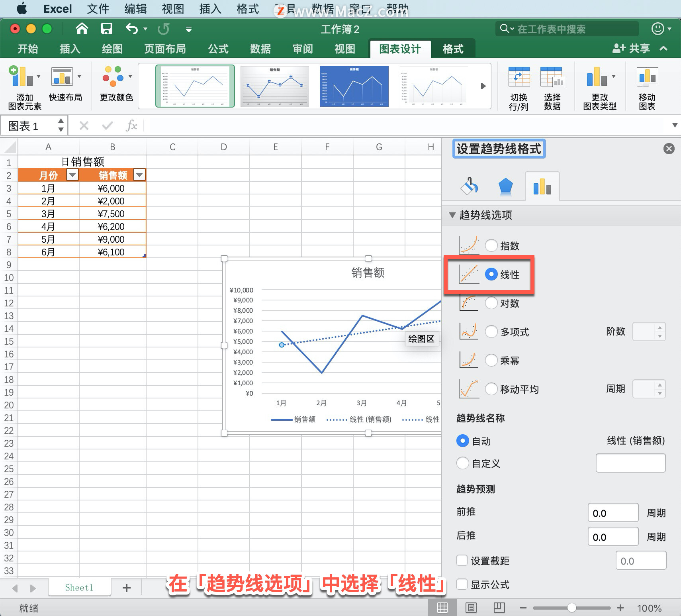Viewport: 681px width, 616px height.
Task: Search the worksheet field
Action: click(567, 29)
